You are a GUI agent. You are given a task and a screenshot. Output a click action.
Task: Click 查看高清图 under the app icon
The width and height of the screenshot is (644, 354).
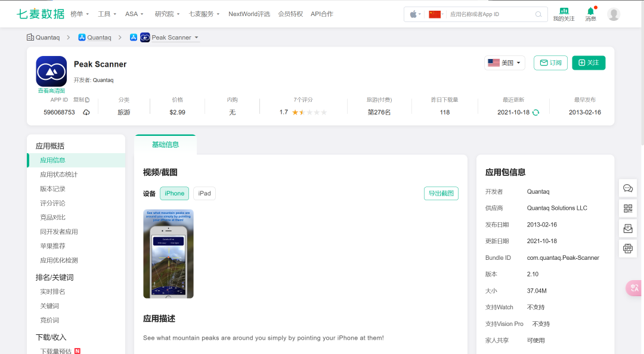pyautogui.click(x=51, y=91)
